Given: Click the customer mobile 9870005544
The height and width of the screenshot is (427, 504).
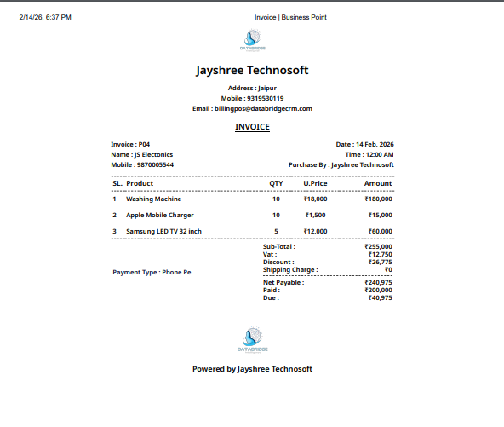Looking at the screenshot, I should 155,165.
